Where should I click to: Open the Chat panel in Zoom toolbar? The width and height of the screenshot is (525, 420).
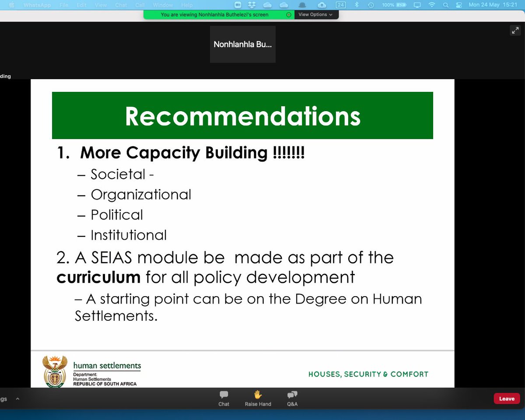224,398
